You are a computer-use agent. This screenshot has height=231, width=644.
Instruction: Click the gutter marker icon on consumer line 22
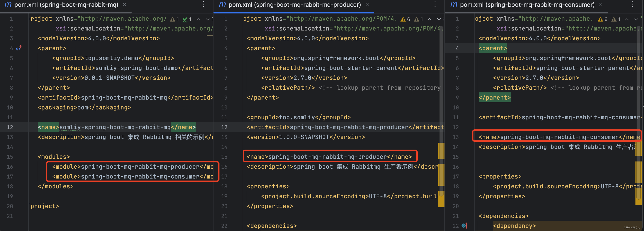click(464, 226)
